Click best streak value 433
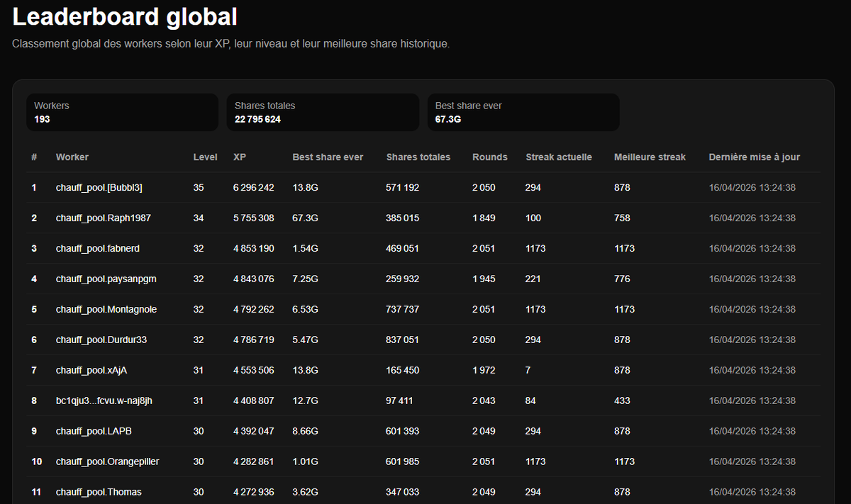Image resolution: width=851 pixels, height=504 pixels. click(x=622, y=401)
